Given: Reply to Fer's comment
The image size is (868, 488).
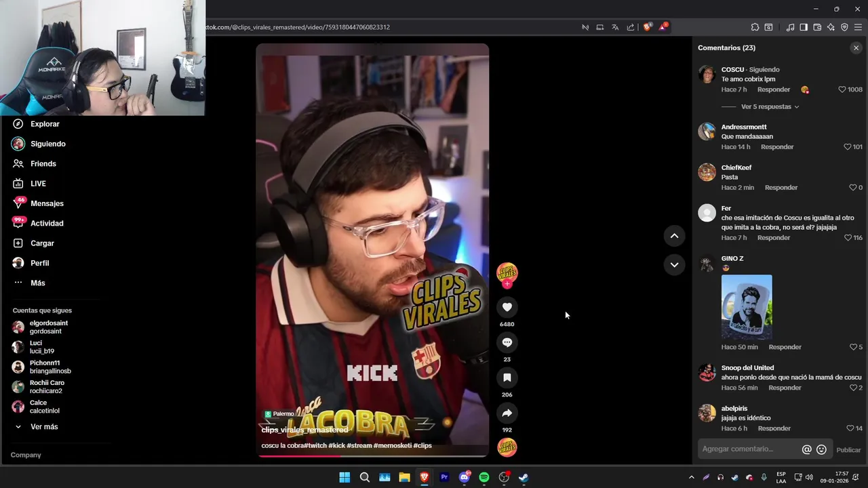Looking at the screenshot, I should click(x=774, y=238).
